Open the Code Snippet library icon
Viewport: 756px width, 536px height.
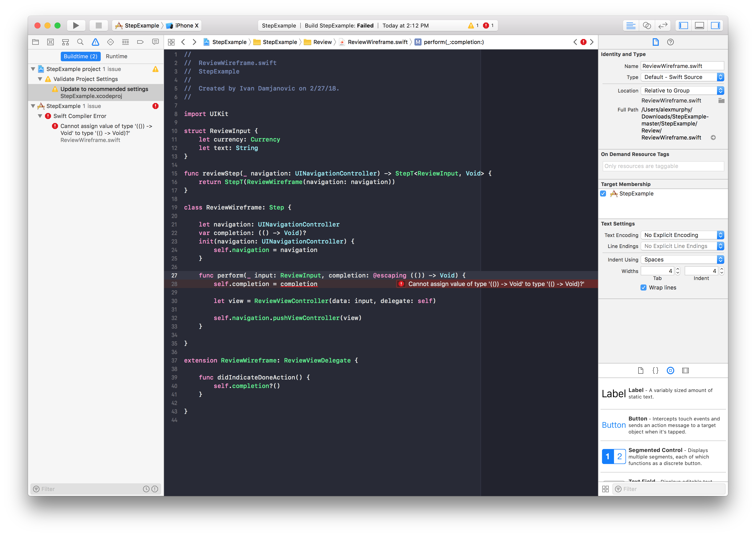pyautogui.click(x=655, y=370)
